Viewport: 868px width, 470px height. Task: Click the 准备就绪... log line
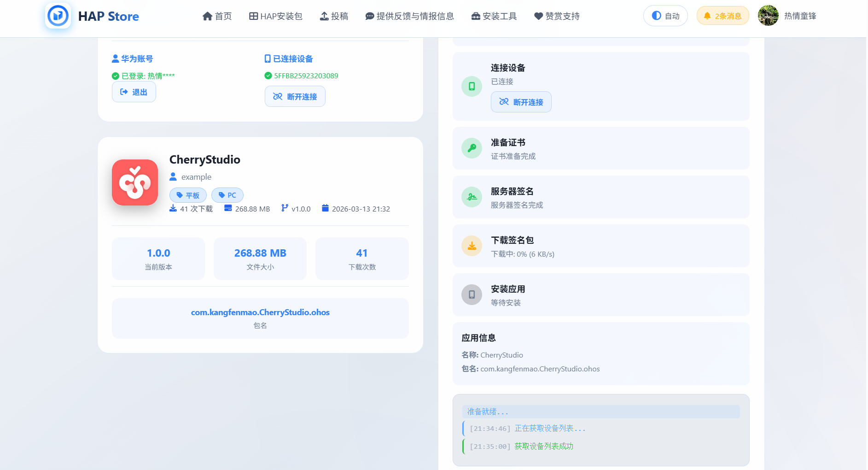601,411
